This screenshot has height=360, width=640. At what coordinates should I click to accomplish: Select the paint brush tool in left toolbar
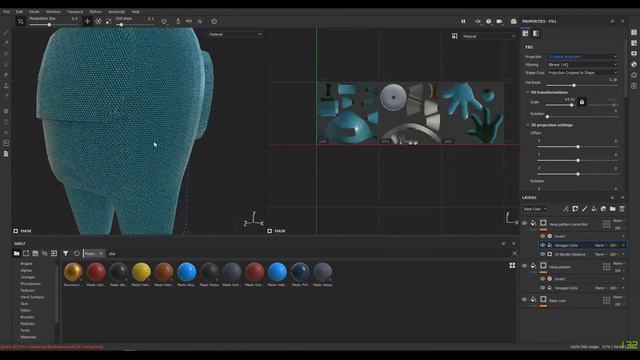6,33
